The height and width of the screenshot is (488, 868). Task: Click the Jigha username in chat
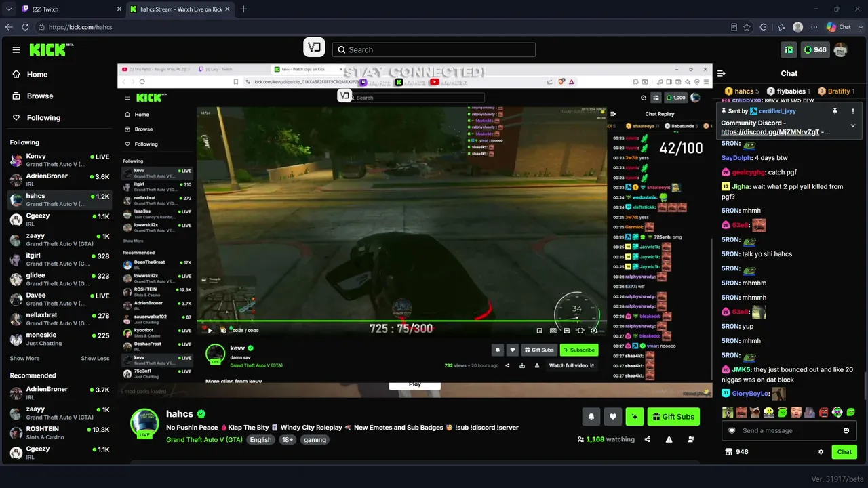(741, 186)
